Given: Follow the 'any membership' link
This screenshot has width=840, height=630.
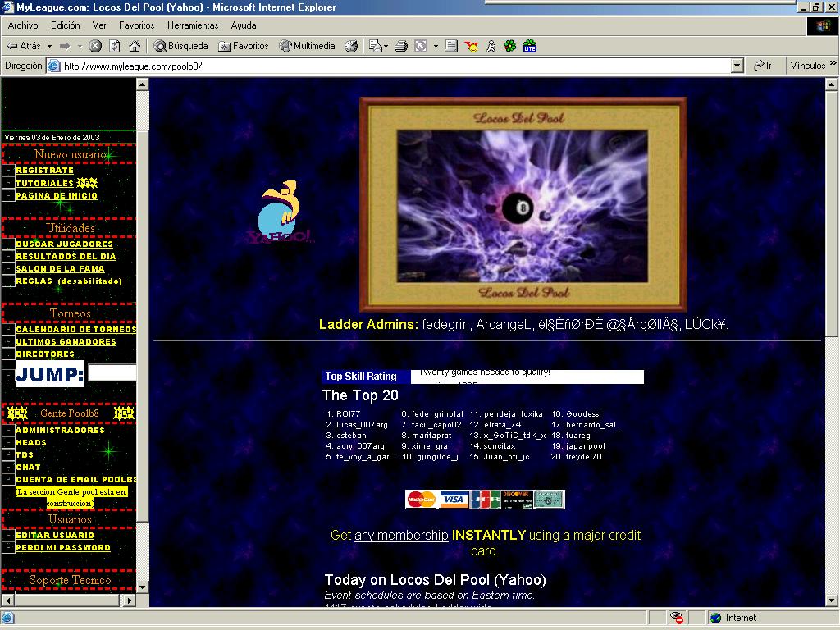Looking at the screenshot, I should click(401, 535).
